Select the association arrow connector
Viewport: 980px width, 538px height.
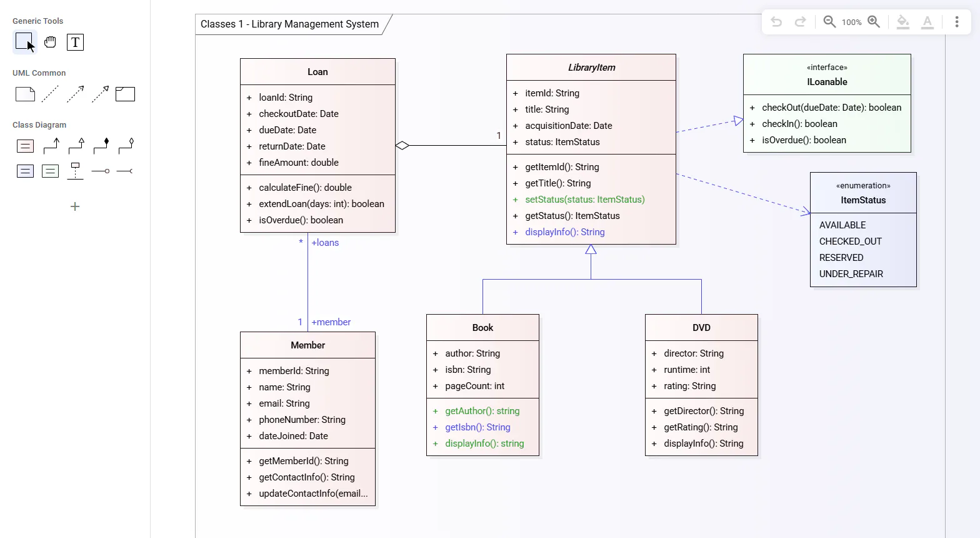pyautogui.click(x=51, y=146)
